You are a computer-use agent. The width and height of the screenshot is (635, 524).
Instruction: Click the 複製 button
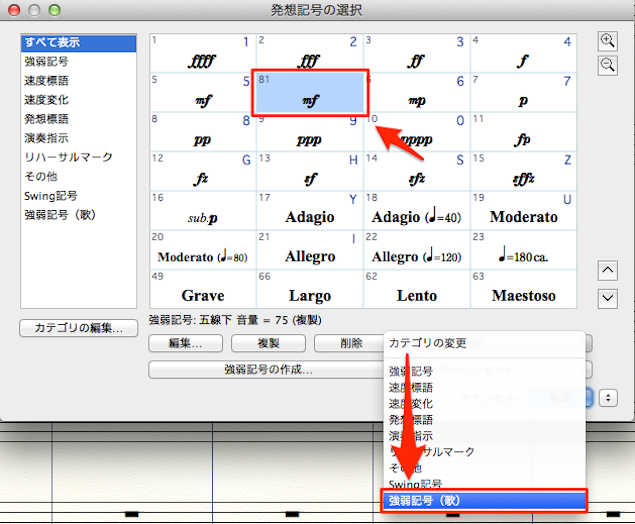click(x=268, y=343)
